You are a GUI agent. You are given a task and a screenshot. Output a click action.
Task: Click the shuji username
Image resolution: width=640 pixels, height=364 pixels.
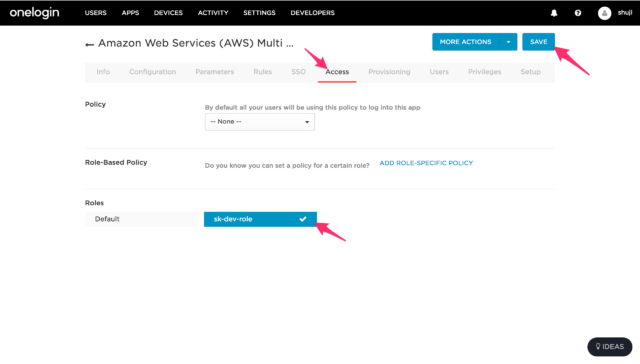tap(624, 13)
